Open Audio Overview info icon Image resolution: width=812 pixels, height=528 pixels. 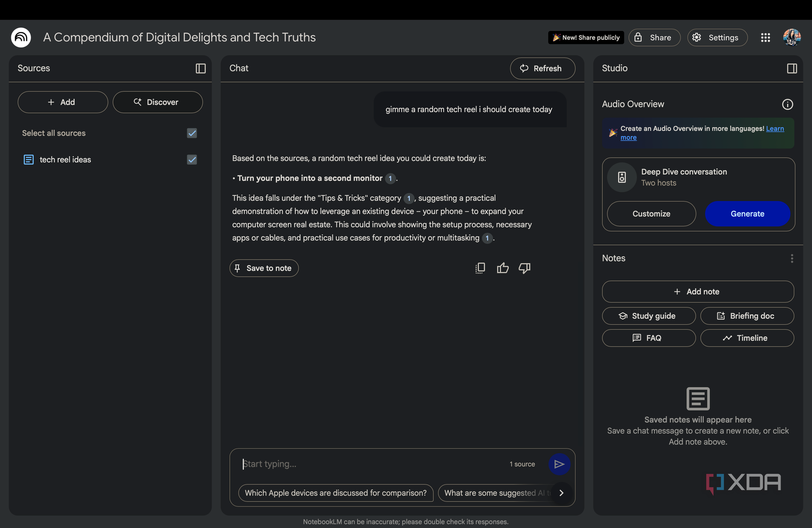point(787,104)
